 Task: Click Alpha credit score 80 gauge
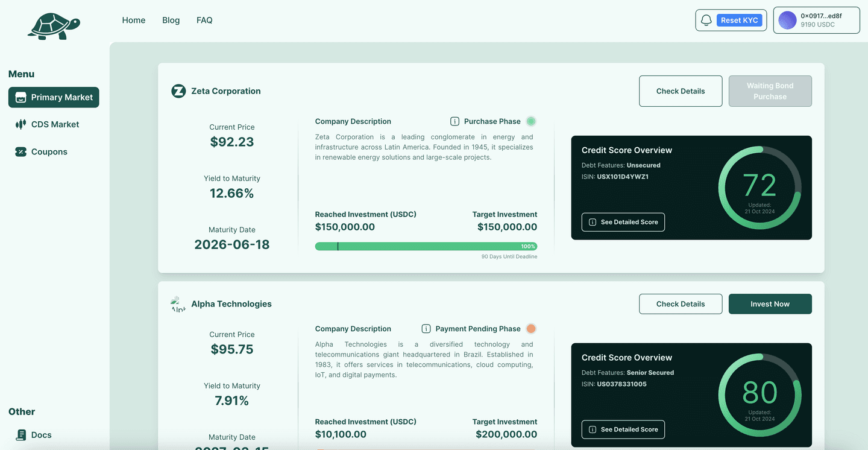click(x=759, y=395)
